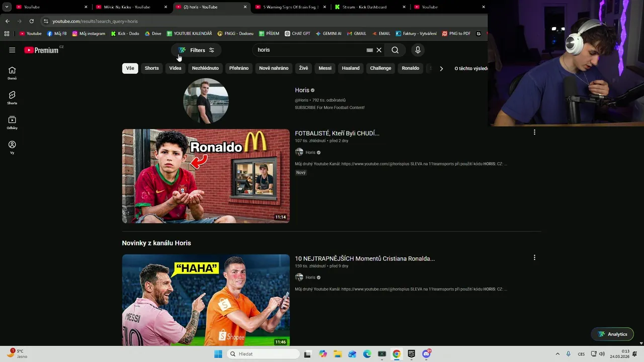The image size is (644, 362).
Task: Select the Shorts filter chip
Action: (x=151, y=68)
